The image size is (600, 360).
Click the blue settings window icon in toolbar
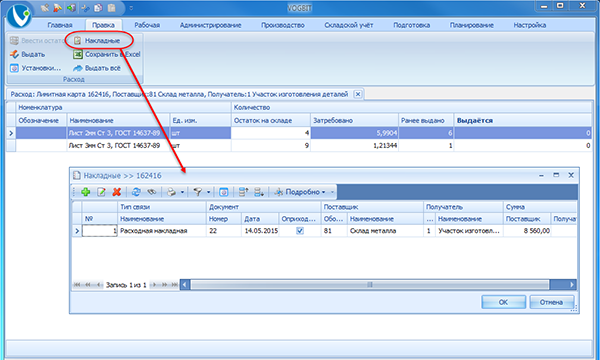coord(224,192)
